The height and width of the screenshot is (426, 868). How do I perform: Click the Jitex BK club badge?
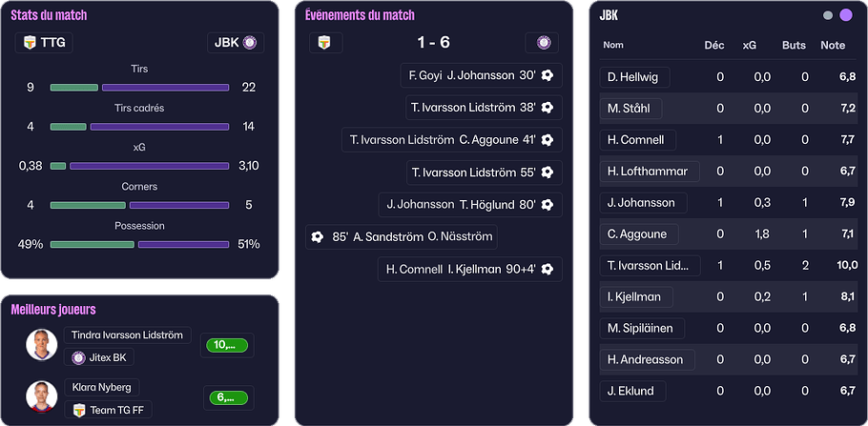point(79,357)
